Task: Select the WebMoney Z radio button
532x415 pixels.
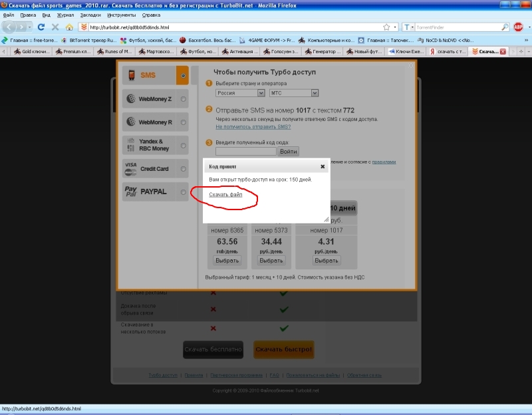Action: click(184, 99)
